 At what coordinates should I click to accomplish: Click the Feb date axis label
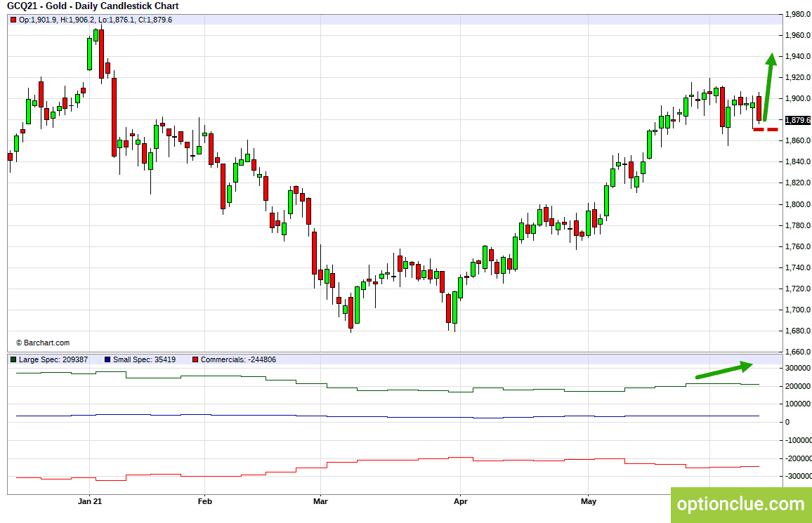pyautogui.click(x=205, y=501)
